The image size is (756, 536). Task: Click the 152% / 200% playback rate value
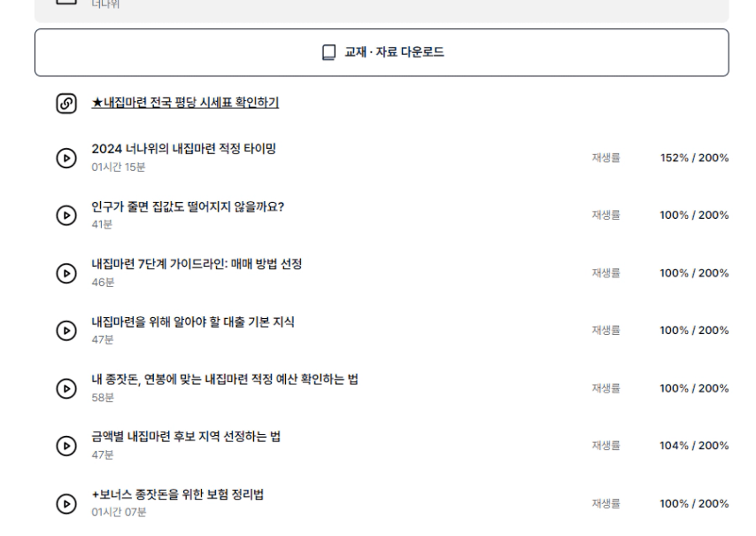[694, 158]
